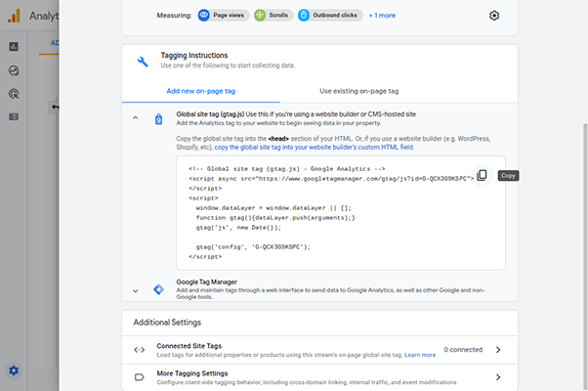The image size is (588, 391).
Task: Click the page vertical scrollbar
Action: pos(585,255)
